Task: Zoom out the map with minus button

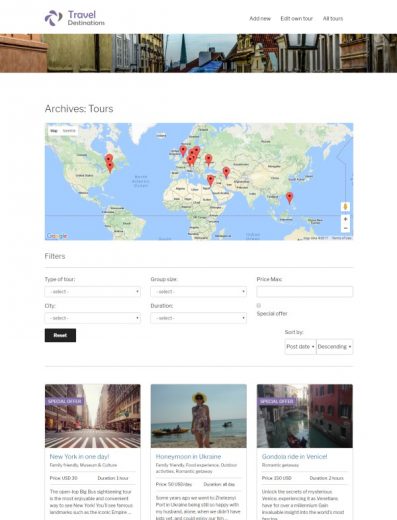Action: click(345, 228)
